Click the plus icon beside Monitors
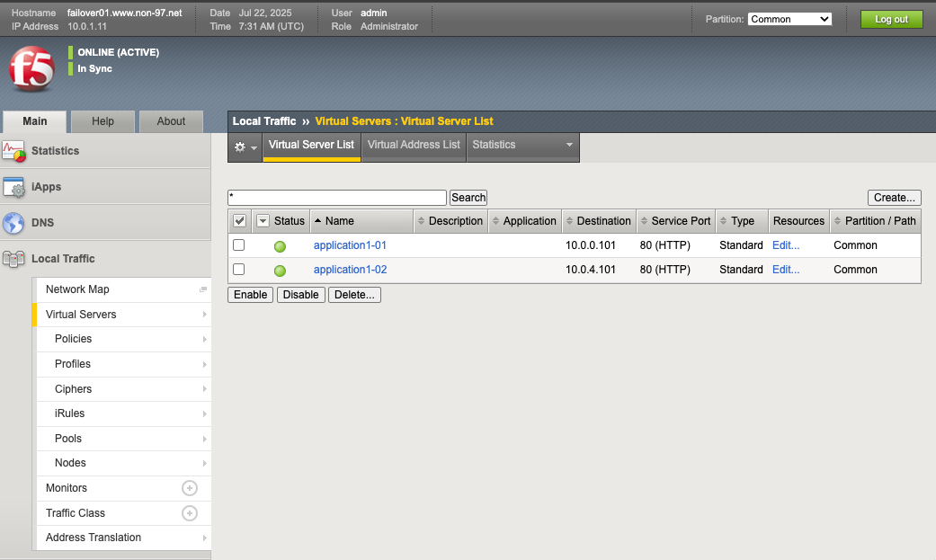 [189, 488]
